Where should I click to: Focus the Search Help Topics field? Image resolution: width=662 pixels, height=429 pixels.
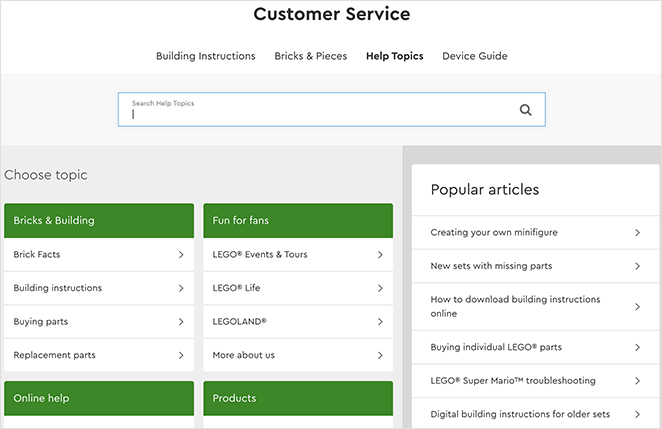pos(331,109)
